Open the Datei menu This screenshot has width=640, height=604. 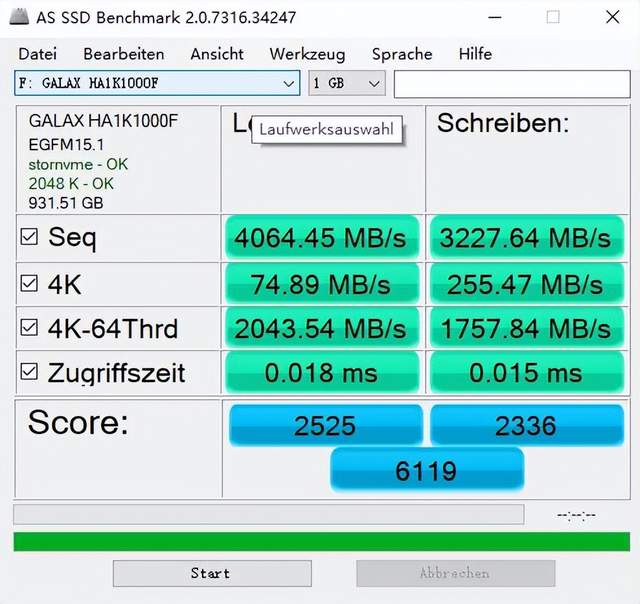pos(37,54)
